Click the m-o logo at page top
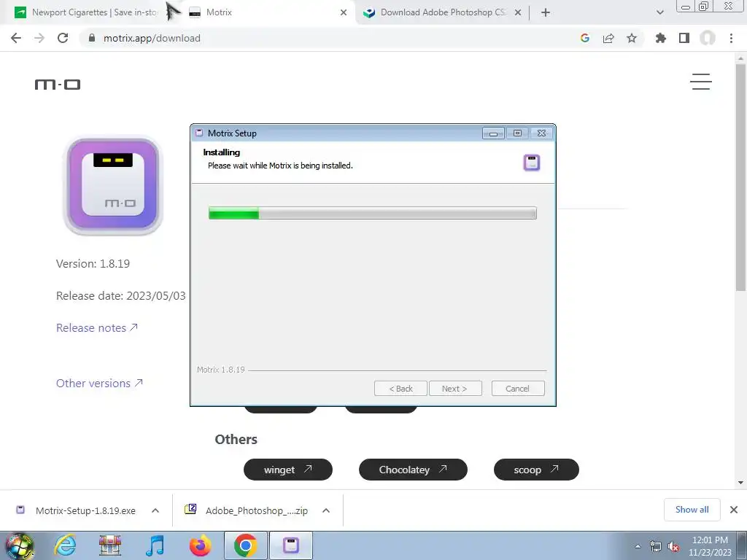This screenshot has height=560, width=747. (x=58, y=85)
